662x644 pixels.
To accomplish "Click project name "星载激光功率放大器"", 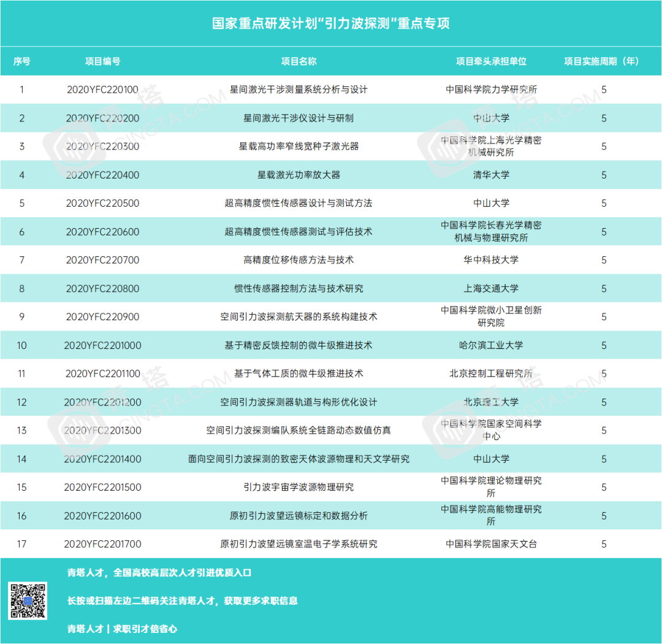I will 299,175.
